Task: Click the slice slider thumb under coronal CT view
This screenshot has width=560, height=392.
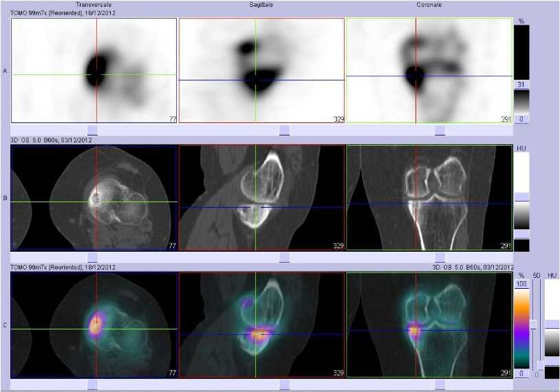Action: click(x=440, y=257)
